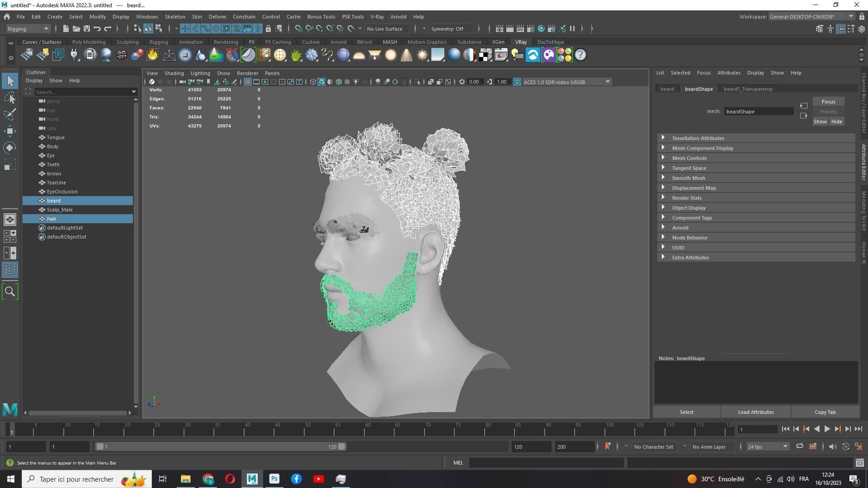
Task: Switch to the Poly Modeling shelf tab
Action: tap(89, 42)
